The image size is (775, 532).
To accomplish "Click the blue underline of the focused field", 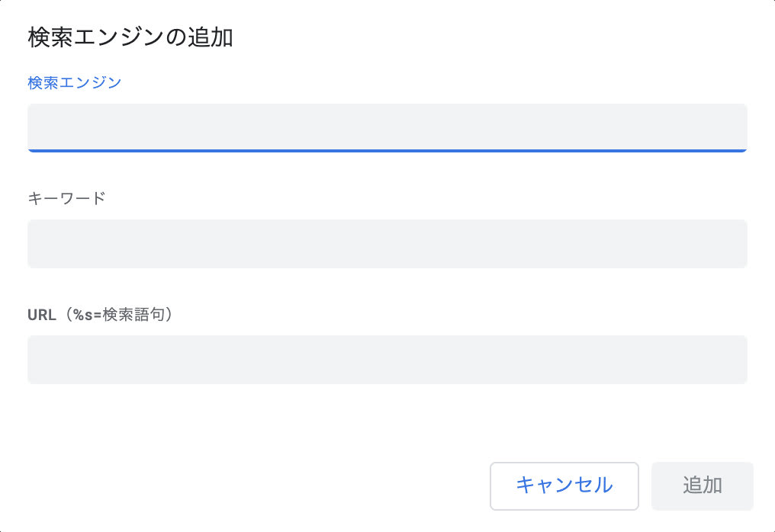I will [x=387, y=151].
